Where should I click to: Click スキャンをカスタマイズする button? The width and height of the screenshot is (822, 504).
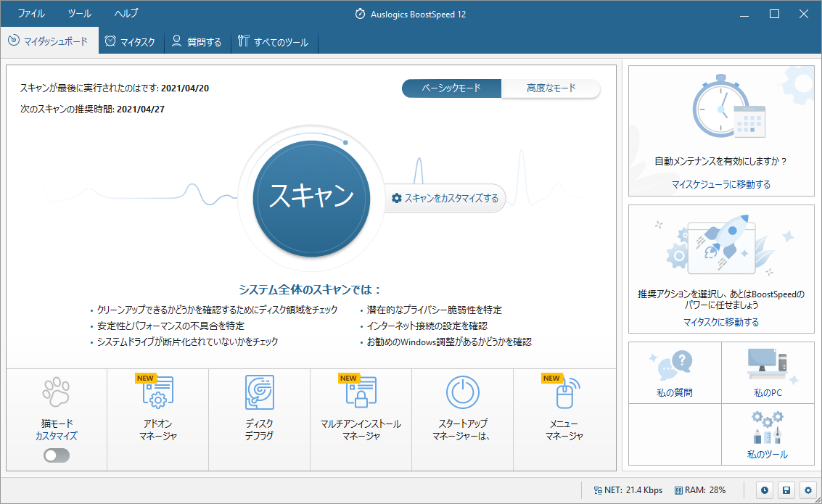445,198
